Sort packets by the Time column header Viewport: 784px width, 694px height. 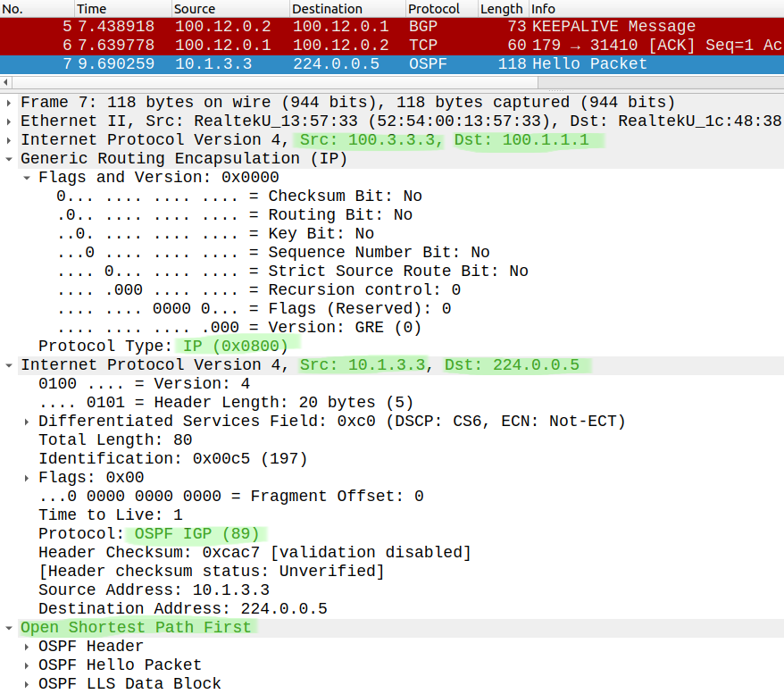123,9
